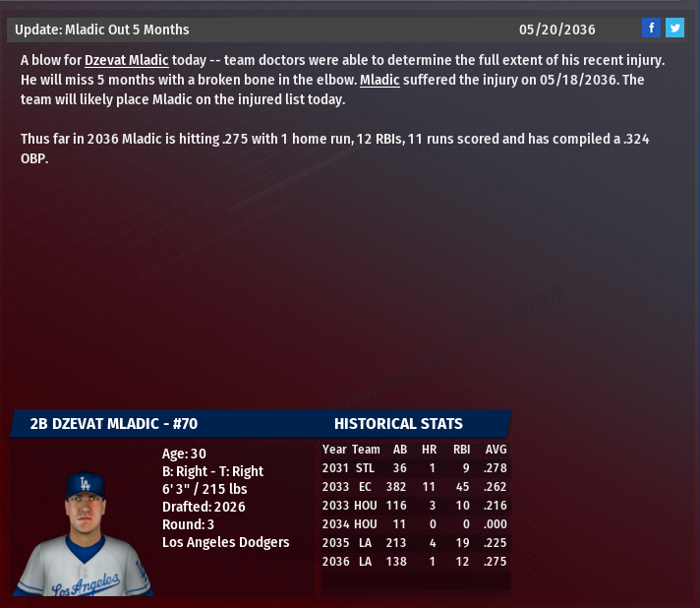Viewport: 700px width, 608px height.
Task: Click the AB column header
Action: pyautogui.click(x=399, y=450)
